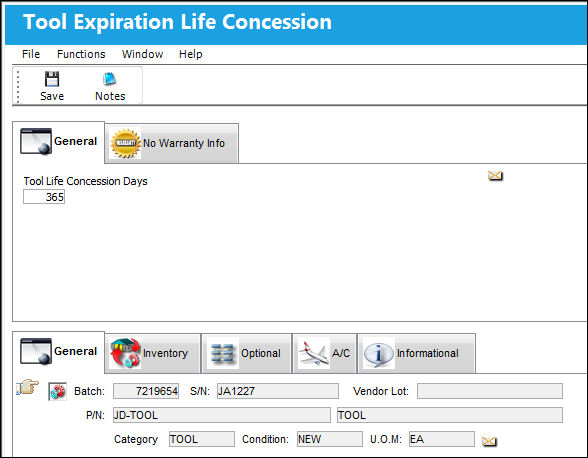Click the pointing hand icon beside Batch
Viewport: 588px width, 458px height.
click(x=28, y=387)
